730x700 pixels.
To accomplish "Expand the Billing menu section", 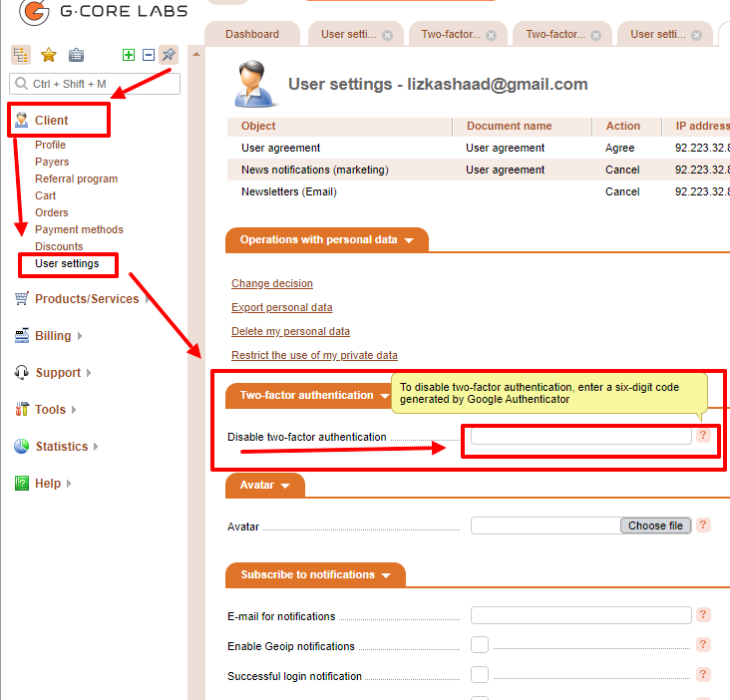I will pyautogui.click(x=80, y=336).
